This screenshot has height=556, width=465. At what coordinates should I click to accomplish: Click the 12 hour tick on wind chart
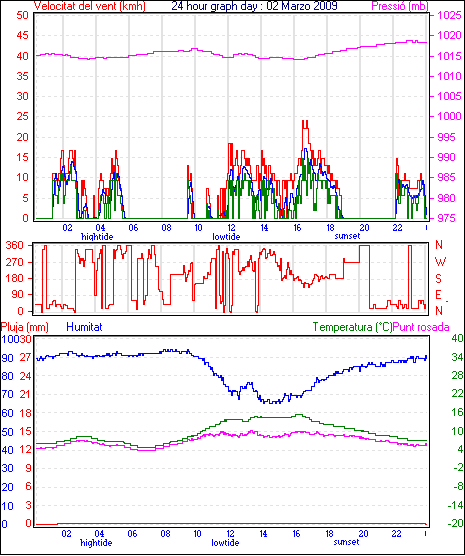pyautogui.click(x=231, y=228)
